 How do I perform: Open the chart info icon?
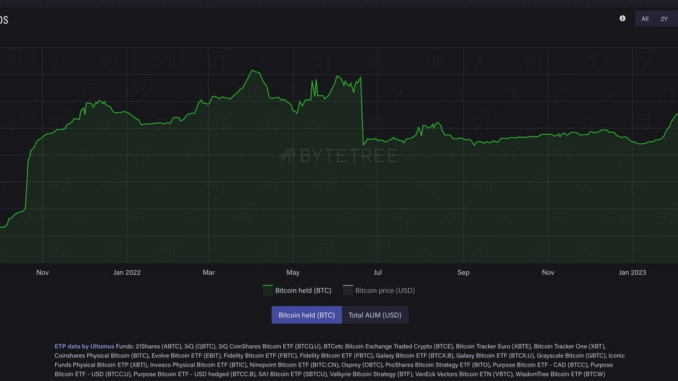pos(622,19)
